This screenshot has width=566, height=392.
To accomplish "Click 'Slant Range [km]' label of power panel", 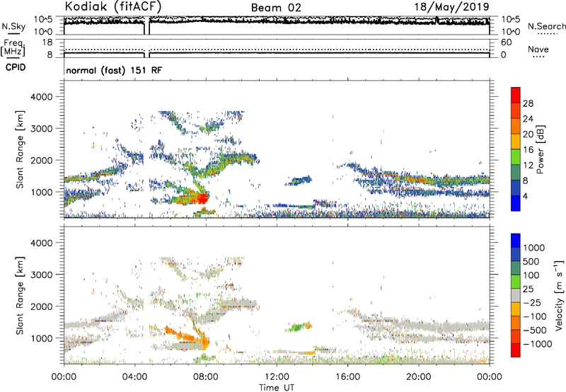I will tap(20, 149).
